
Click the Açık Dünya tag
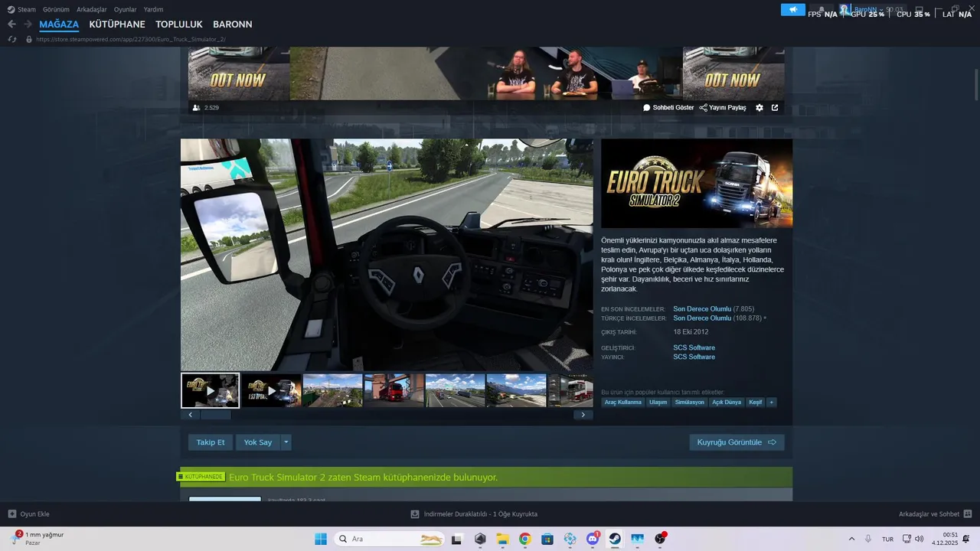pos(727,403)
